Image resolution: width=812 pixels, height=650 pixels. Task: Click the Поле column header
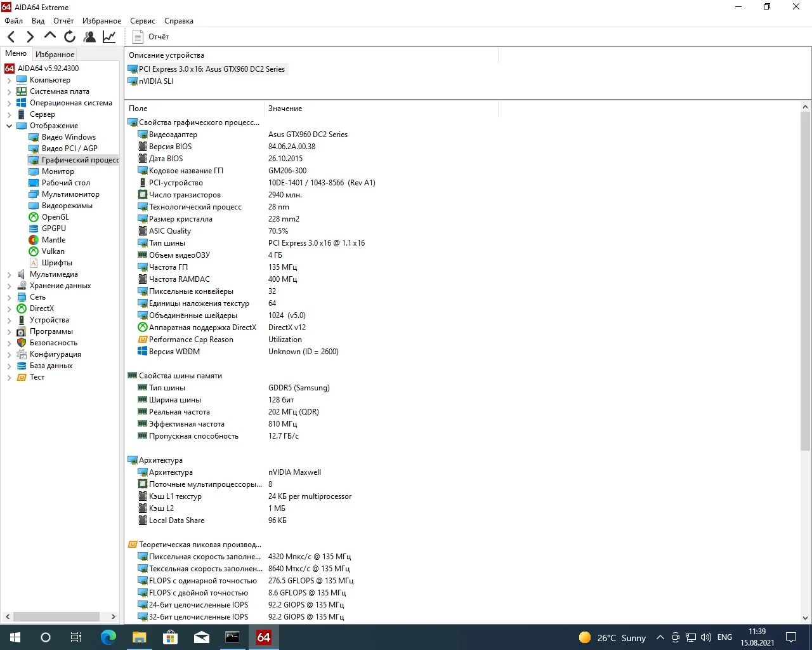tap(194, 109)
